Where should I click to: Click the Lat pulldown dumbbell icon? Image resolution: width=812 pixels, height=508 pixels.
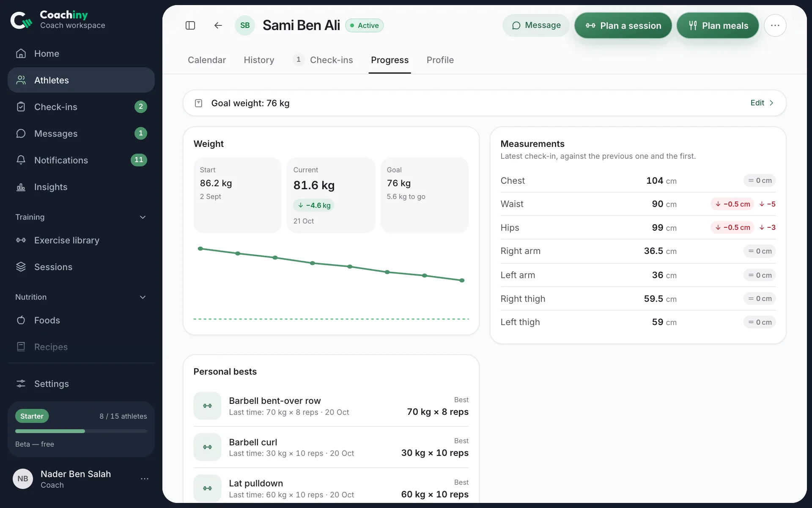point(207,489)
